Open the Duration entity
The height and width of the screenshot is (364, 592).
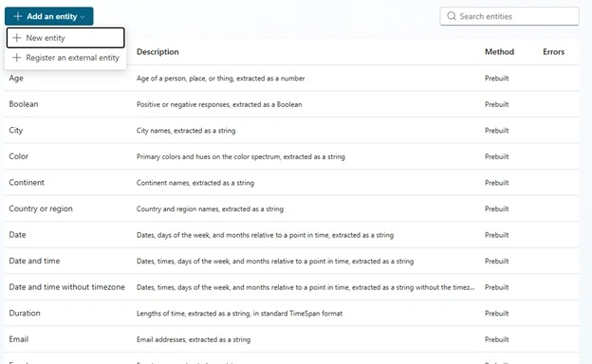point(25,313)
